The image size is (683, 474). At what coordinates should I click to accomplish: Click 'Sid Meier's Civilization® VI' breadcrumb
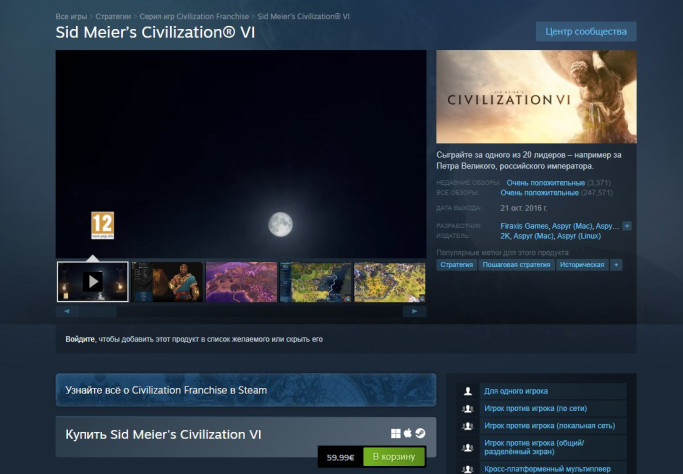pyautogui.click(x=304, y=17)
